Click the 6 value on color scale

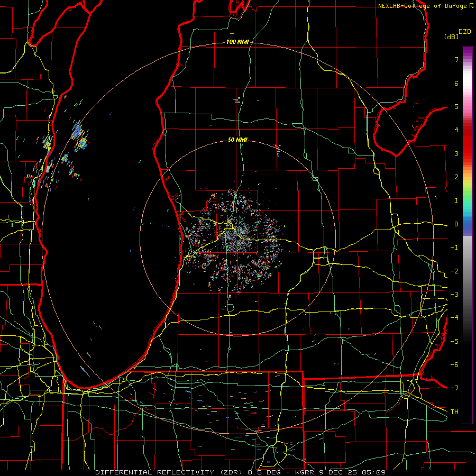[456, 83]
